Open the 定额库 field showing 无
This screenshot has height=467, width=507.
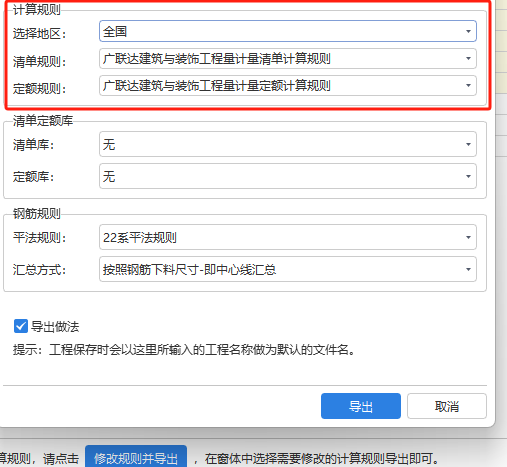[288, 176]
